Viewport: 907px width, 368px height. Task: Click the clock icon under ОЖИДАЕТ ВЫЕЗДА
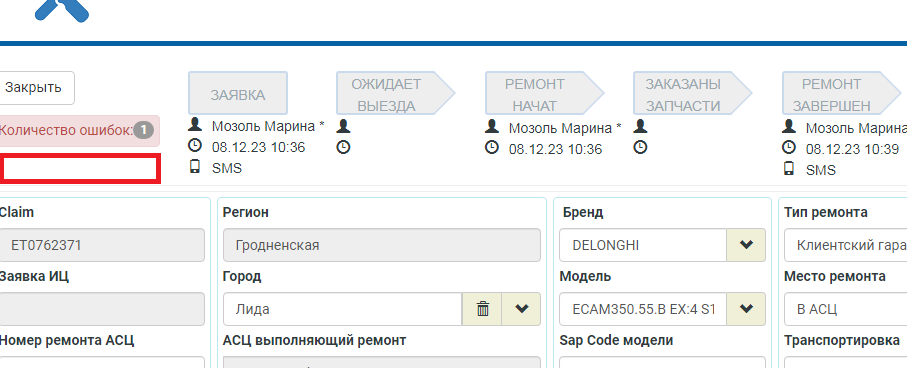pos(344,147)
